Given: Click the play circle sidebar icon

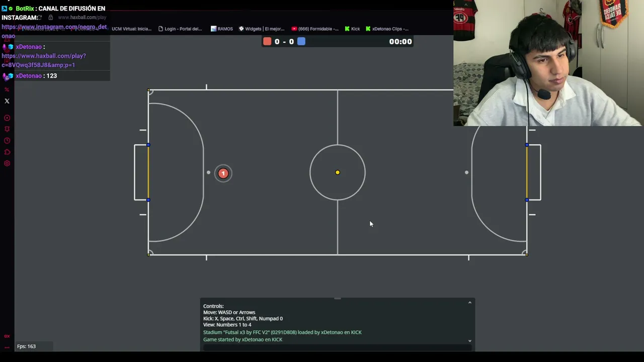Looking at the screenshot, I should [7, 118].
